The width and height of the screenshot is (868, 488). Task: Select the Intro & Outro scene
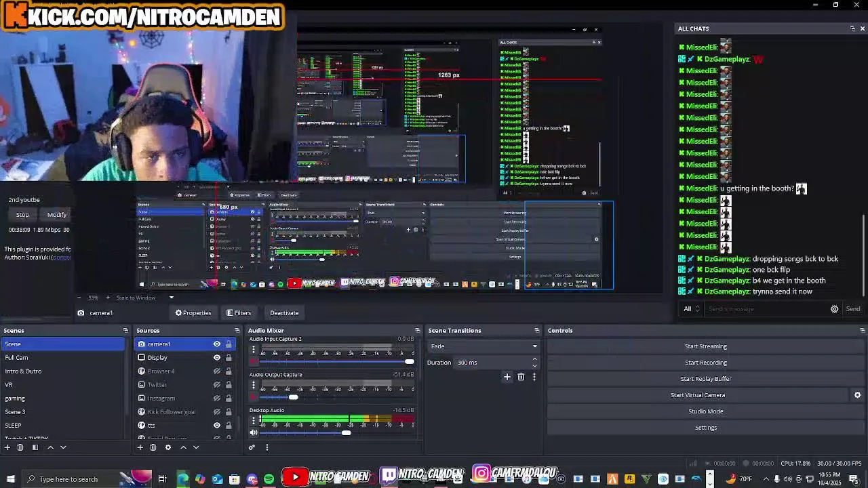coord(63,371)
